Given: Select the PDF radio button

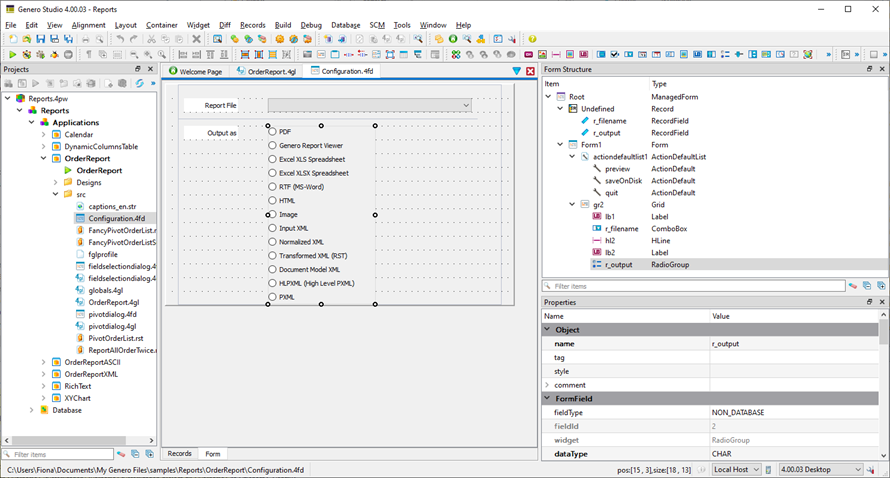Looking at the screenshot, I should pyautogui.click(x=272, y=132).
